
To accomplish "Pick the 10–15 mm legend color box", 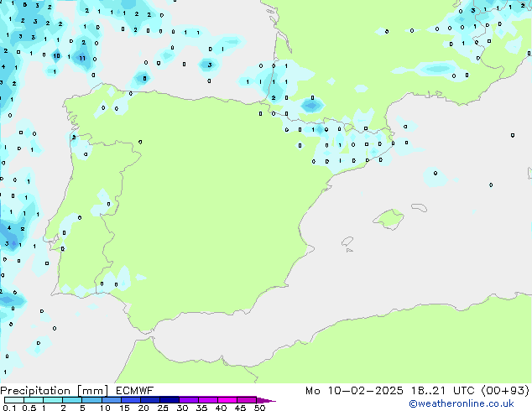I will [111, 400].
